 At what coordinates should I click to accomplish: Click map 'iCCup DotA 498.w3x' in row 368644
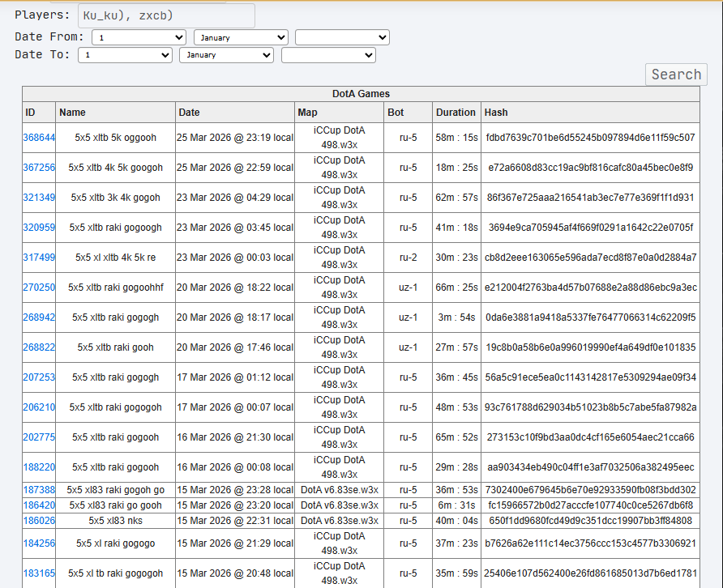tap(339, 138)
